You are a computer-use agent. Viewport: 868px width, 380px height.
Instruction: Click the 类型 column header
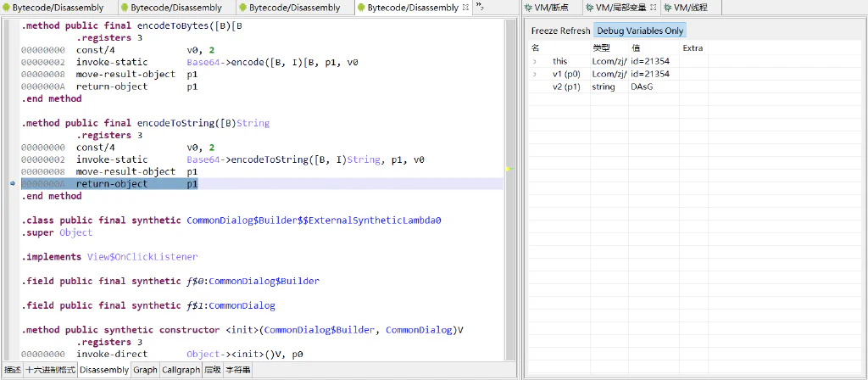click(x=601, y=48)
